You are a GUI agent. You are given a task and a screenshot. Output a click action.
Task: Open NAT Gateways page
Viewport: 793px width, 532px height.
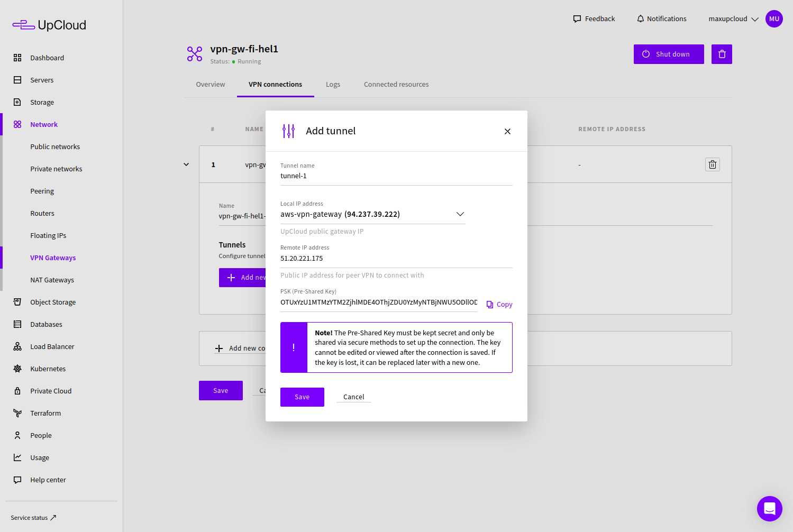pyautogui.click(x=52, y=280)
